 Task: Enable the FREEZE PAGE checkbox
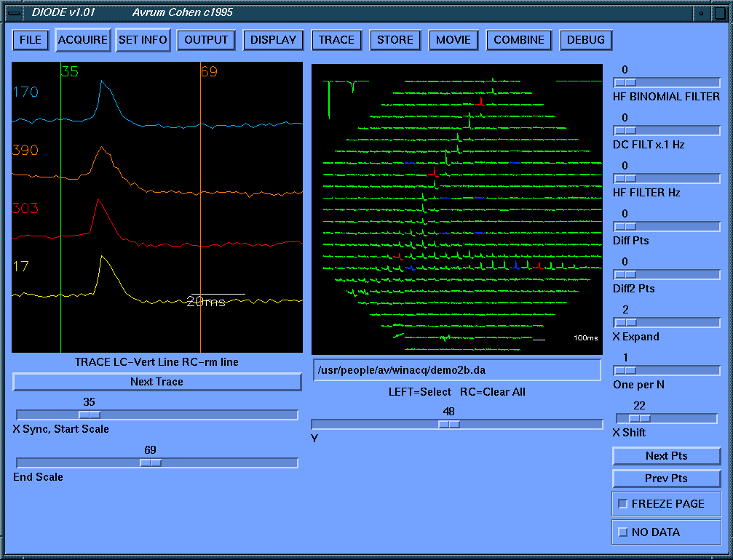[622, 503]
